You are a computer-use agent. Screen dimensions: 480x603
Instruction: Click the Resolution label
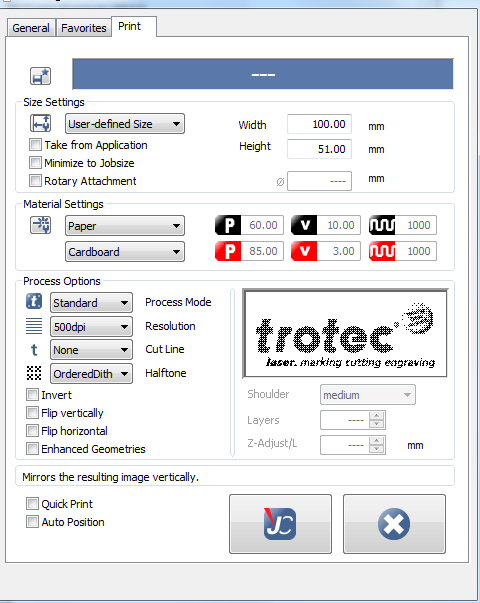tap(170, 326)
